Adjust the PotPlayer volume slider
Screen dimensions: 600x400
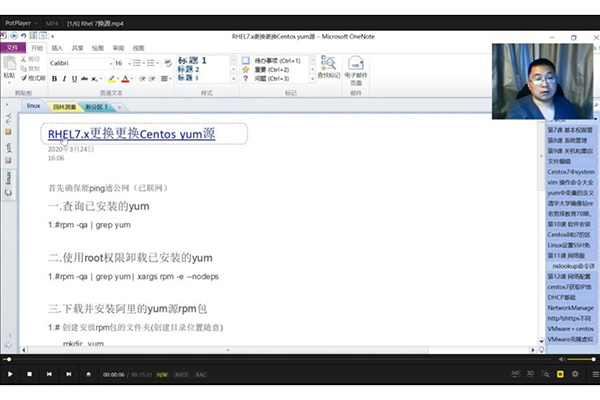tap(581, 359)
